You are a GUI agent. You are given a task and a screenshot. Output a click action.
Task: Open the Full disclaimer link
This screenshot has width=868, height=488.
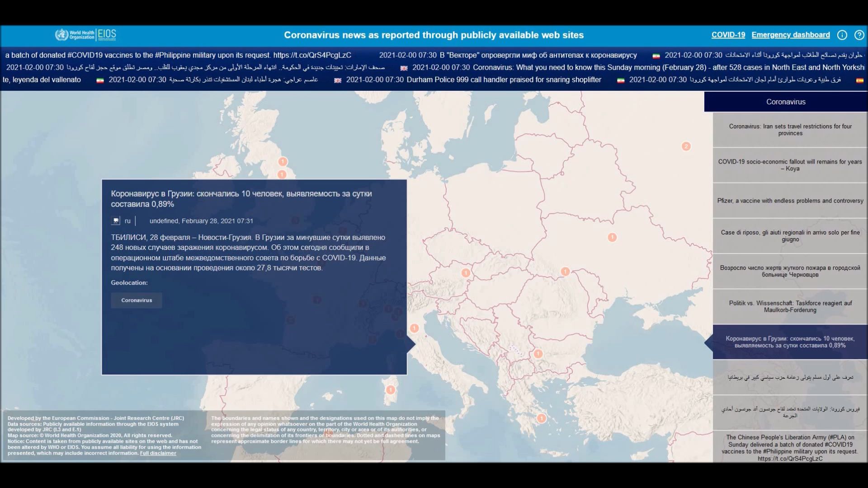point(158,453)
